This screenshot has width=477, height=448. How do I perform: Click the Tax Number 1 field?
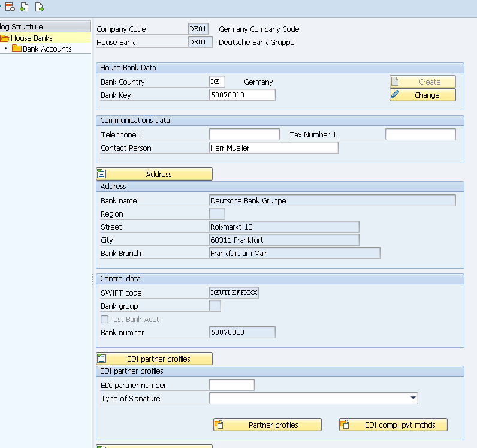coord(421,134)
